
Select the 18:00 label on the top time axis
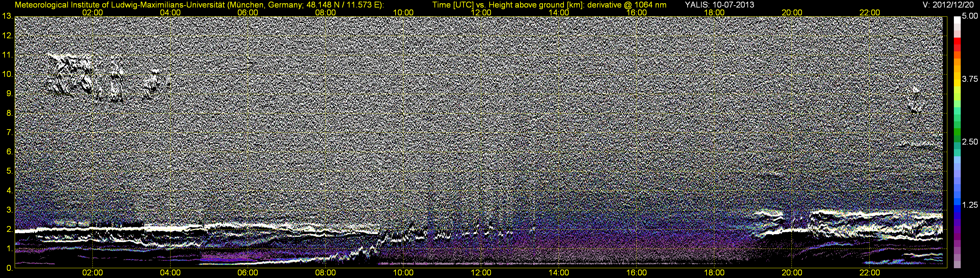coord(714,12)
